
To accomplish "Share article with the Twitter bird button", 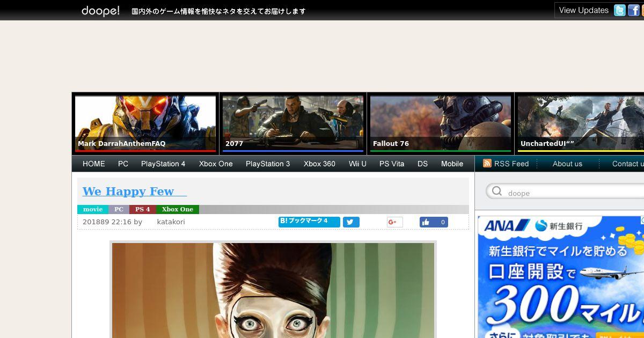I will click(x=351, y=222).
